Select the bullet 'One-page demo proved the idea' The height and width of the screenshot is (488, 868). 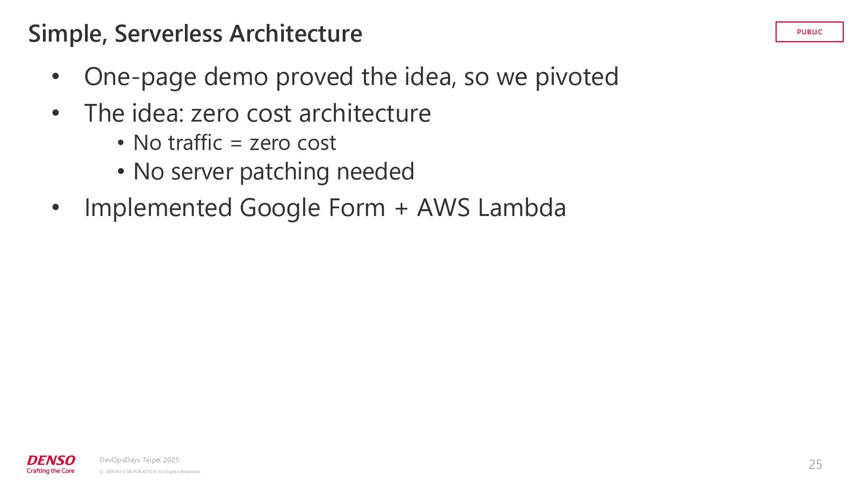click(x=351, y=77)
